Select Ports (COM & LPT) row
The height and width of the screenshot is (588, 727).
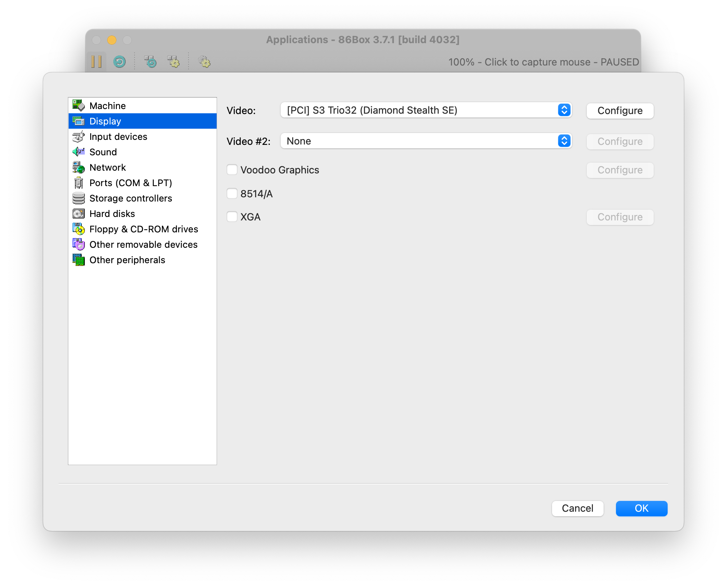pyautogui.click(x=142, y=183)
